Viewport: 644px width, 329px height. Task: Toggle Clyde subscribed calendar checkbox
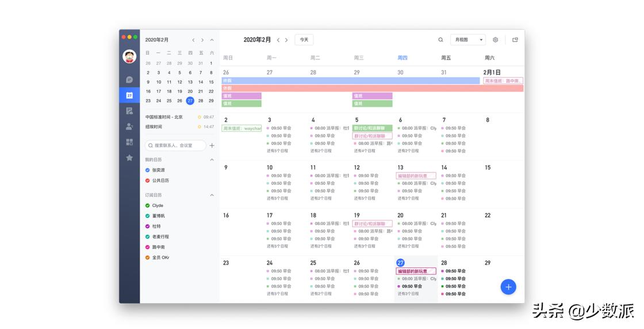pos(147,205)
